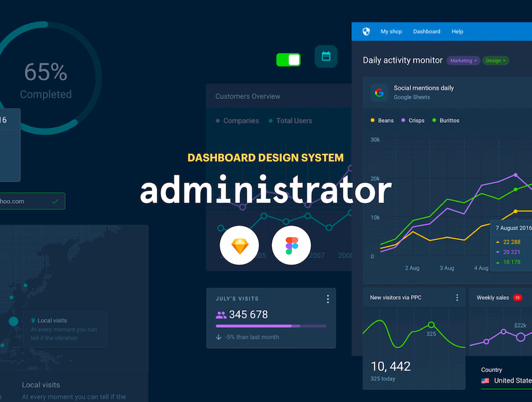
Task: Click the Google logo icon
Action: (379, 92)
